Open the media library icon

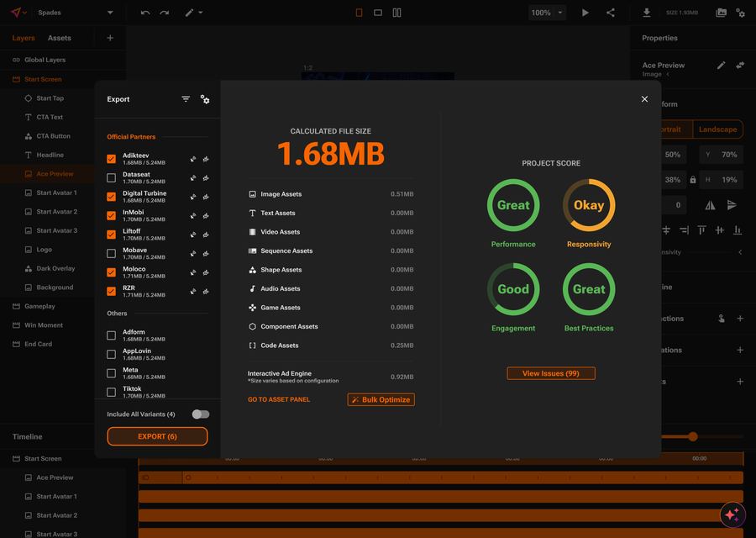[x=722, y=13]
